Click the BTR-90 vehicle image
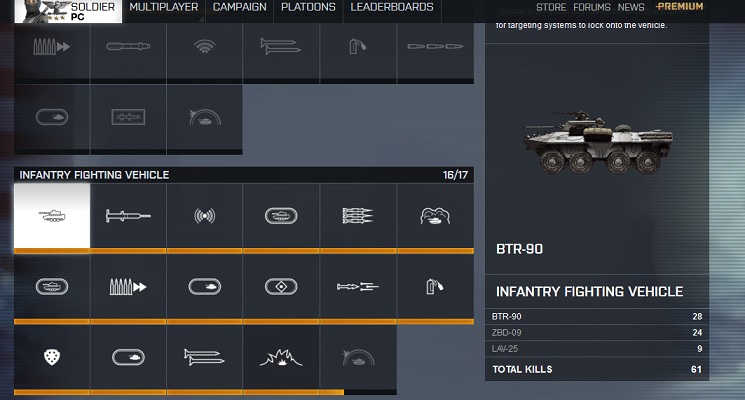 pyautogui.click(x=598, y=142)
